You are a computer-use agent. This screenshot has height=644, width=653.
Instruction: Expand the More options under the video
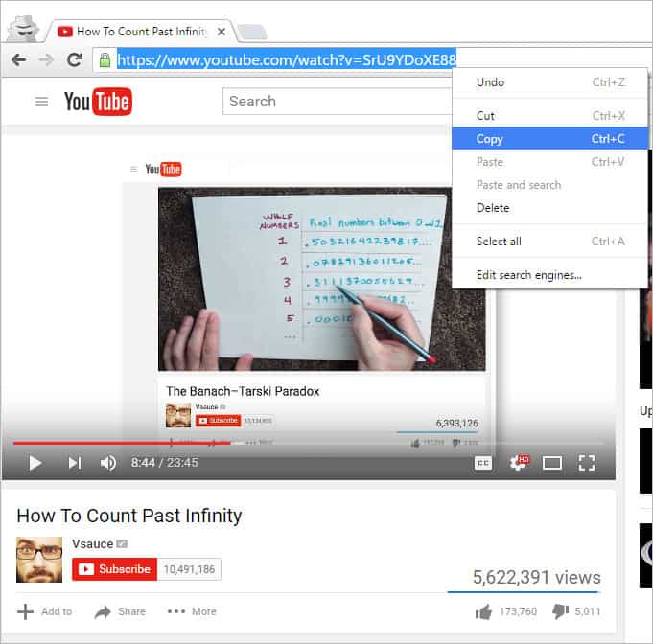coord(192,611)
